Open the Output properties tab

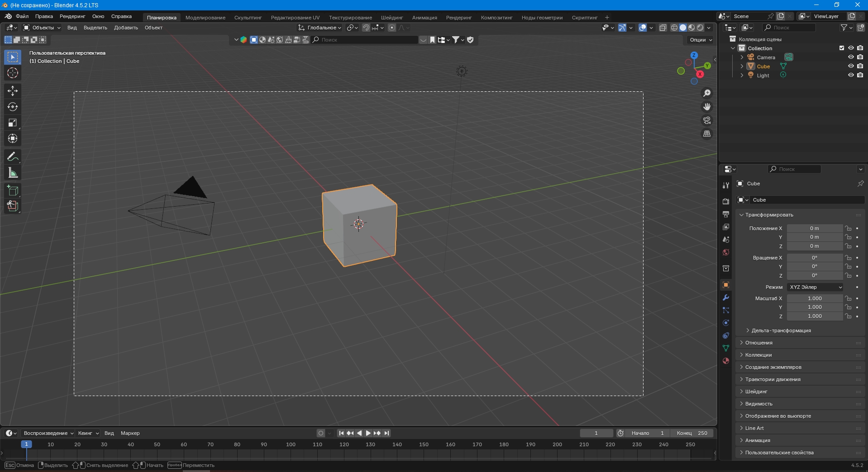click(726, 214)
